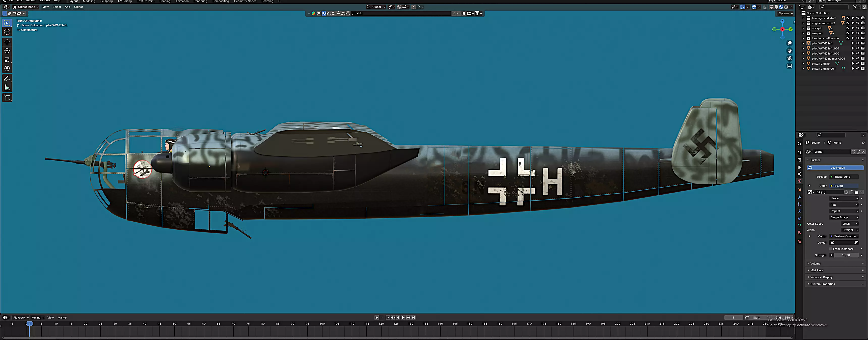Open image folder icon next to 54.jpg
Viewport: 868px width, 340px height.
(856, 192)
